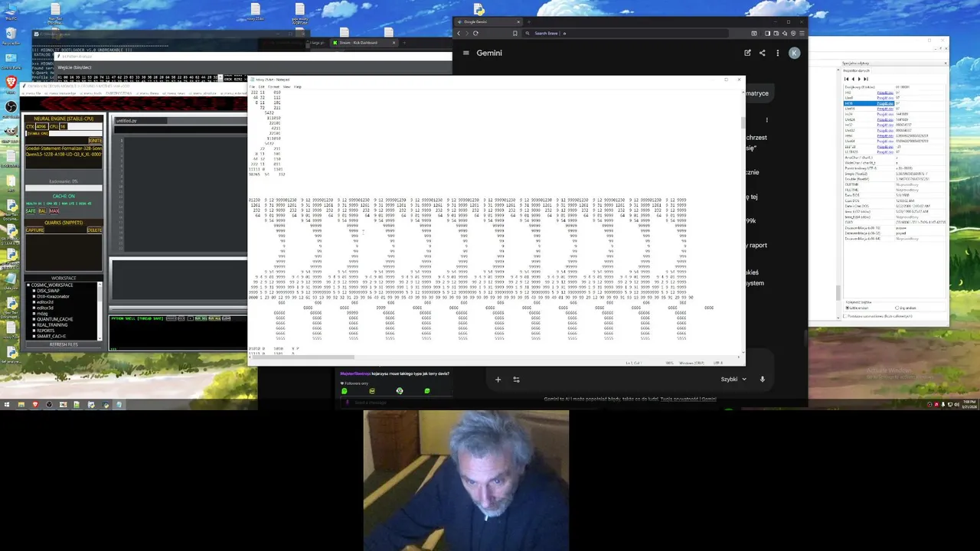Jump to last item in data inspector
The width and height of the screenshot is (980, 551).
tap(866, 79)
